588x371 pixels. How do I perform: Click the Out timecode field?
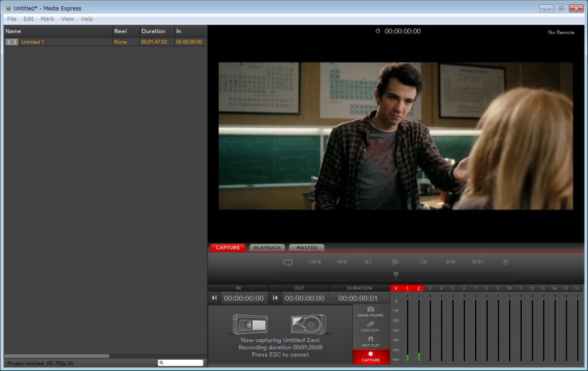(x=304, y=298)
